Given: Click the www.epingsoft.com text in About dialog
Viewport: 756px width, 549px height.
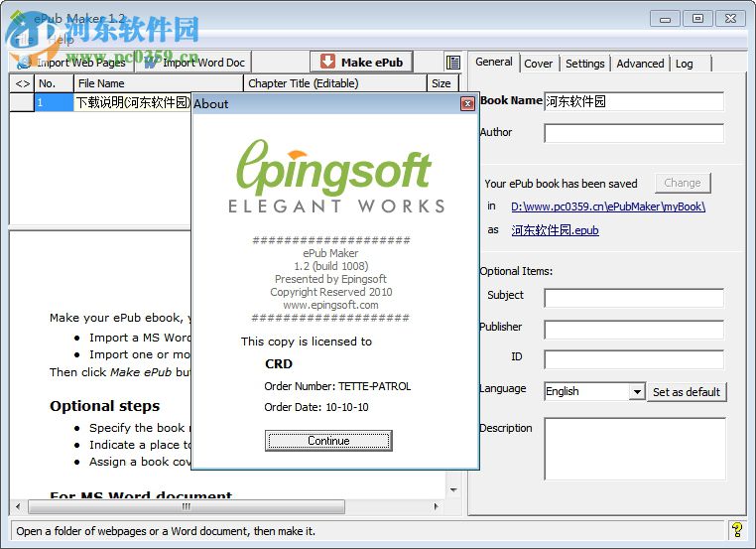Looking at the screenshot, I should pos(330,305).
